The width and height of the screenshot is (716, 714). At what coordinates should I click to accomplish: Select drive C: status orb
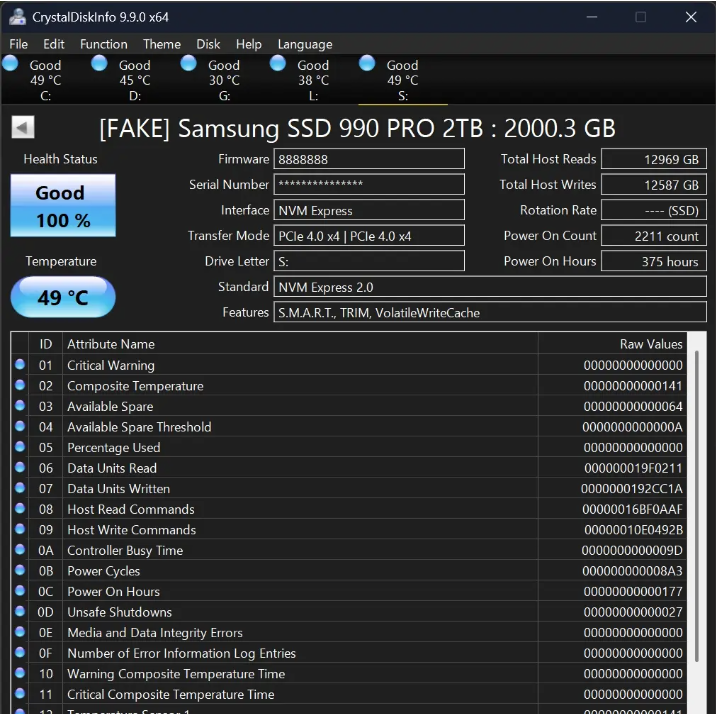(x=10, y=63)
